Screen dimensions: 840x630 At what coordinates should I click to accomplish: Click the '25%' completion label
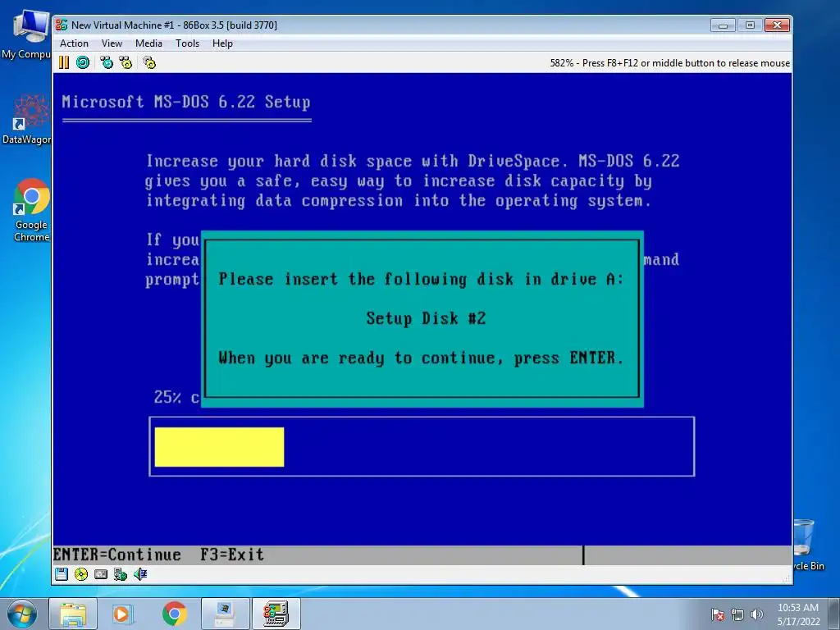(167, 397)
